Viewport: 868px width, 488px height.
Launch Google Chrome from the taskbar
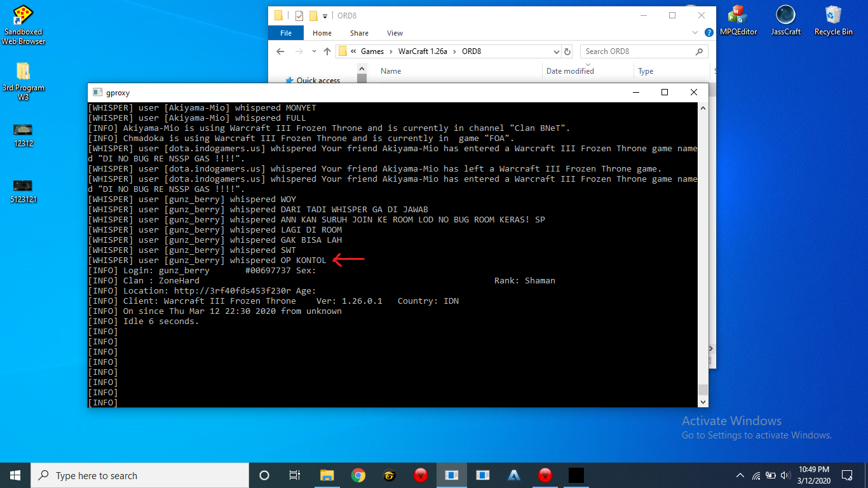pos(358,475)
